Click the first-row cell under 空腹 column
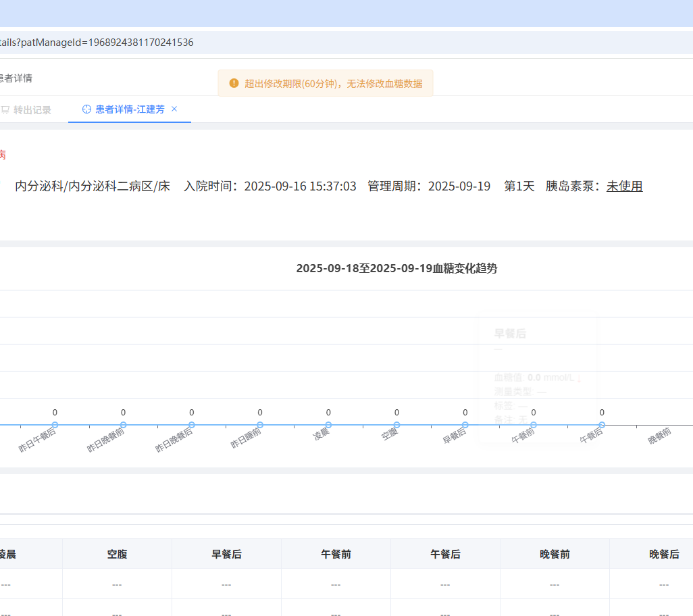 (x=117, y=584)
